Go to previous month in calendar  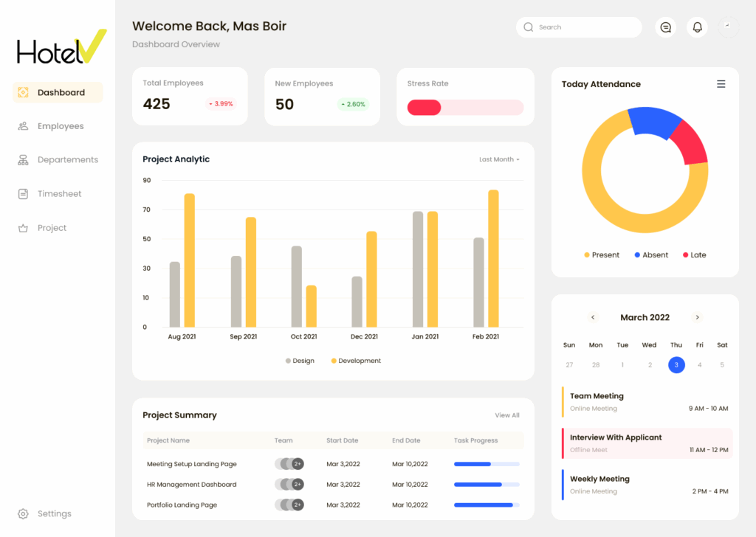[x=593, y=317]
